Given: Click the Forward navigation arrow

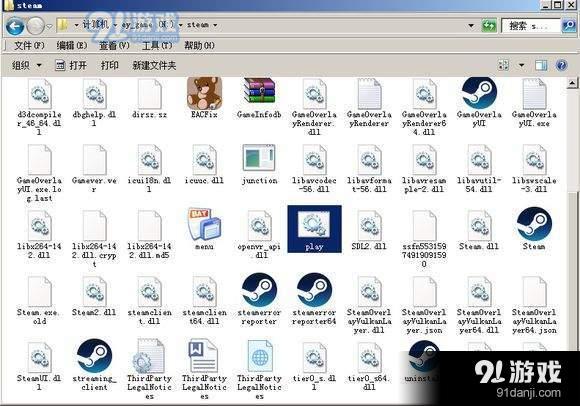Looking at the screenshot, I should pyautogui.click(x=36, y=26).
